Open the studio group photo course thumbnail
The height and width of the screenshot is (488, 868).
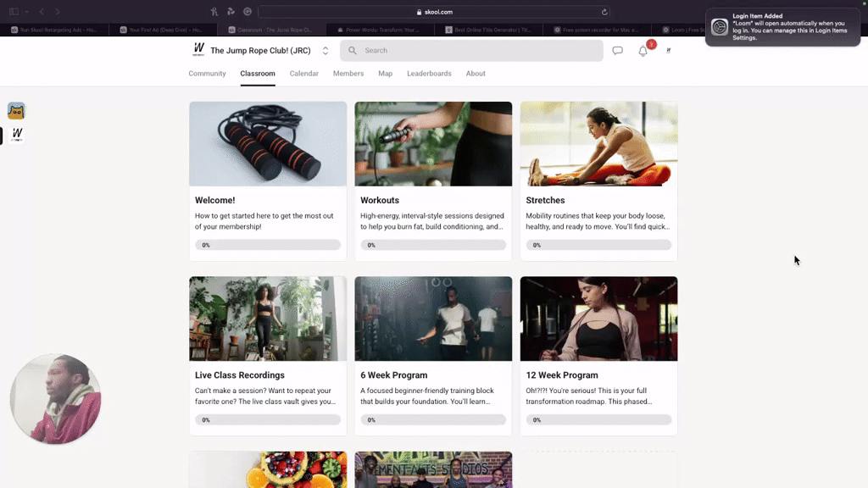pos(433,469)
